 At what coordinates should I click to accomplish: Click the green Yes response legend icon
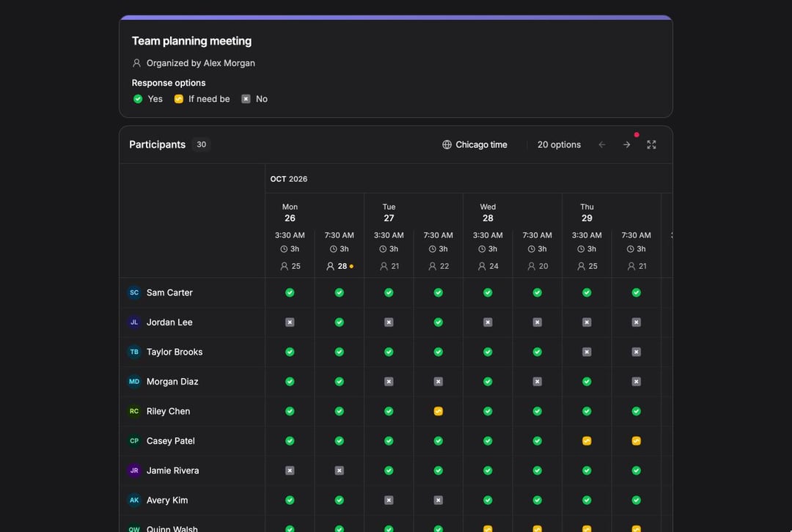click(x=138, y=99)
